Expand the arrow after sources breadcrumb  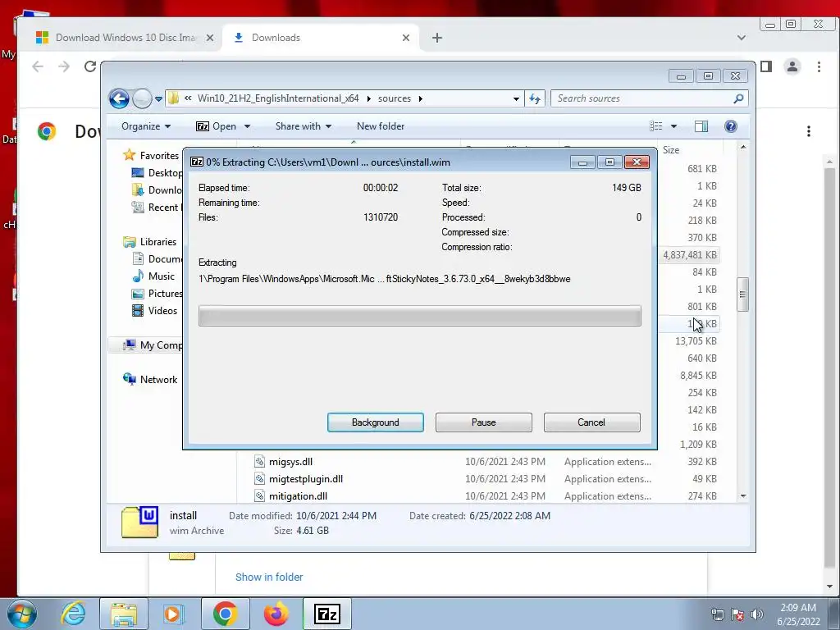click(421, 98)
